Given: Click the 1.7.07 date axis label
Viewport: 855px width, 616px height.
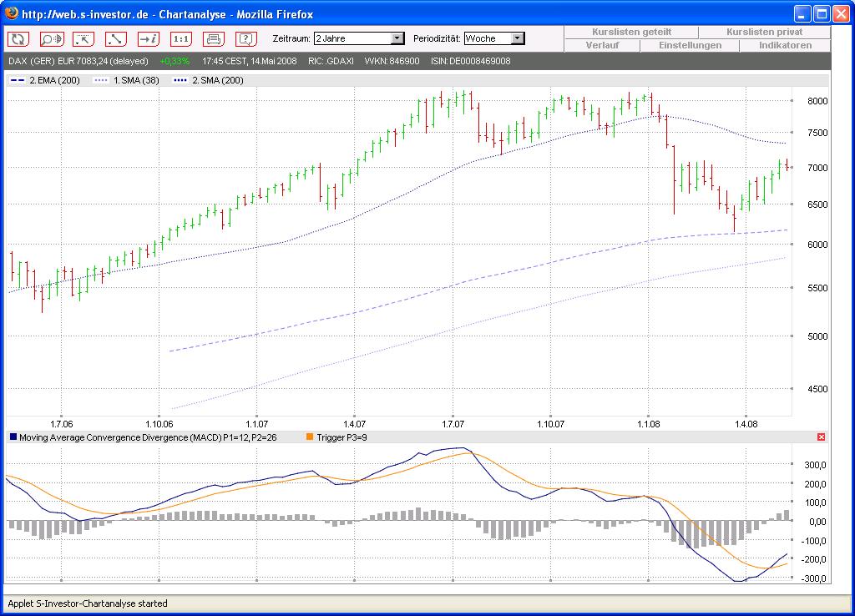Looking at the screenshot, I should point(453,424).
